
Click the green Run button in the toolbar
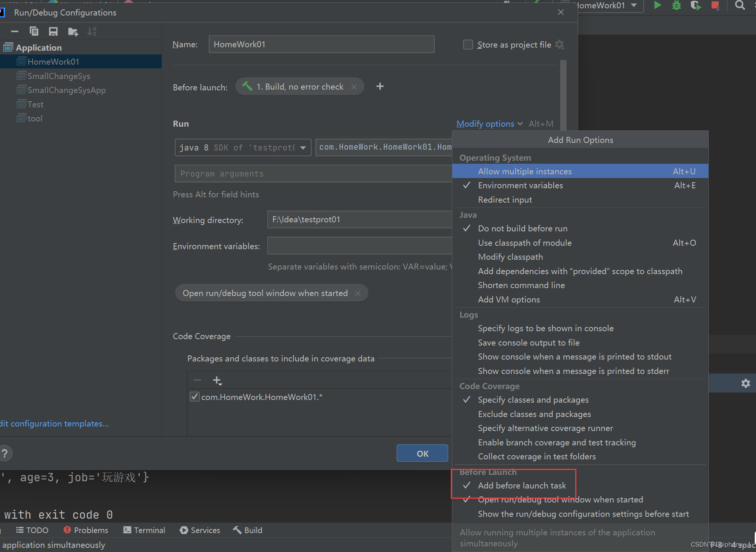(657, 5)
